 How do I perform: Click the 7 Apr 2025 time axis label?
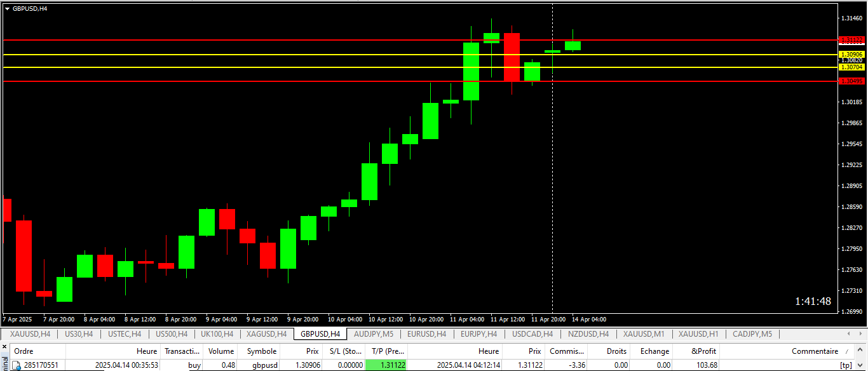(18, 319)
